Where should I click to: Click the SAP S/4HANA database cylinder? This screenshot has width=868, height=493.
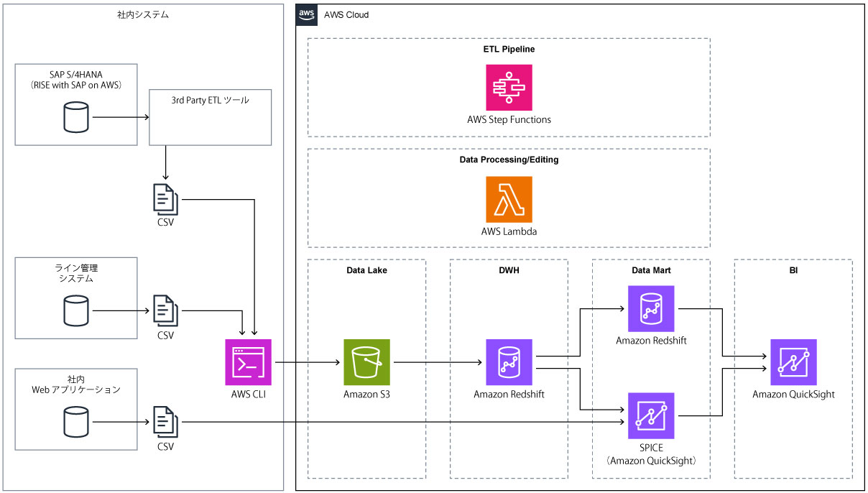(x=76, y=117)
